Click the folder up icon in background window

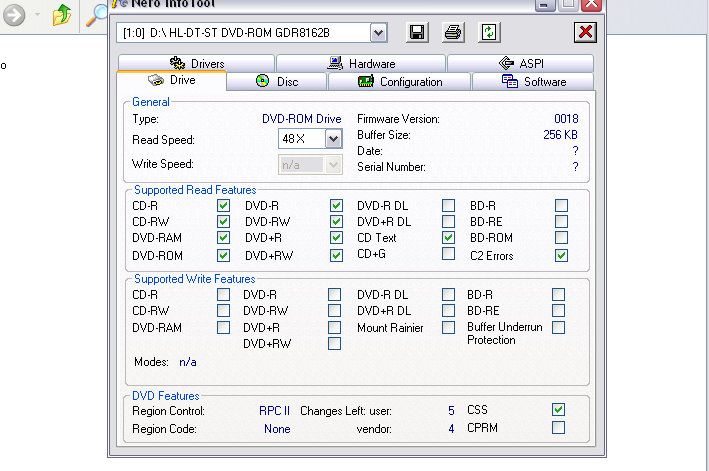pyautogui.click(x=62, y=15)
